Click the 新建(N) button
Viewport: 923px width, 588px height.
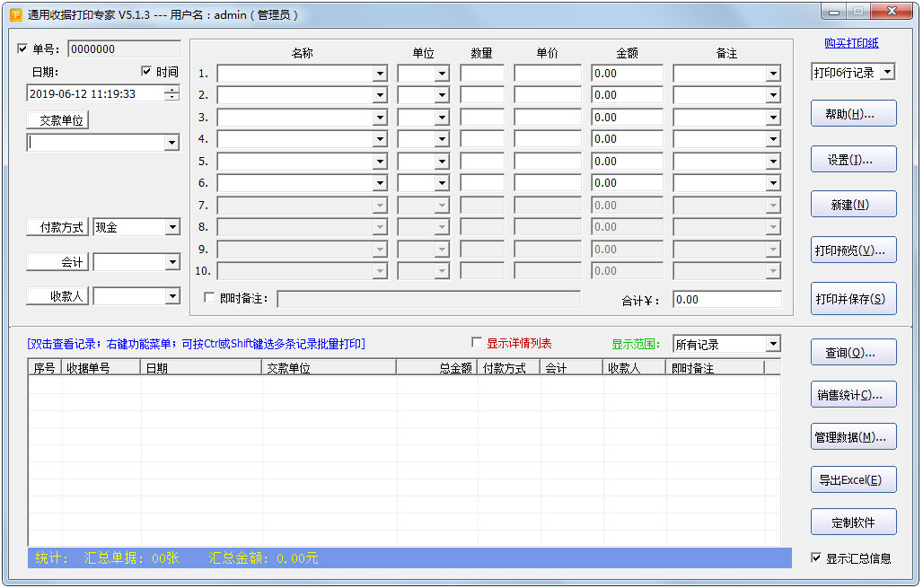pos(853,205)
